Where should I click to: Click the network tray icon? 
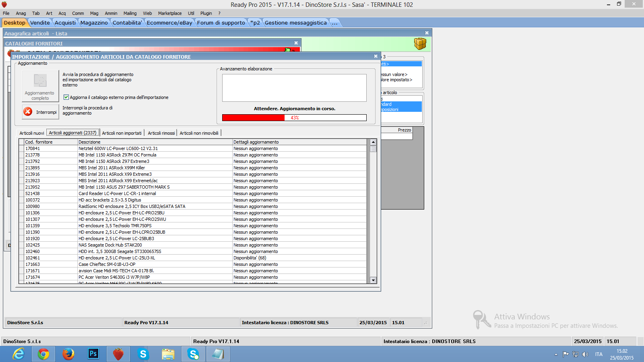tap(576, 354)
